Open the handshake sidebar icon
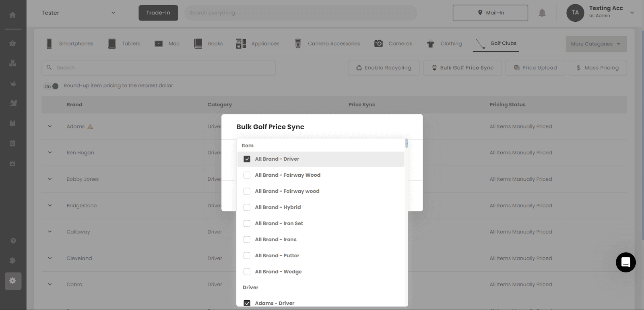 pos(13,83)
